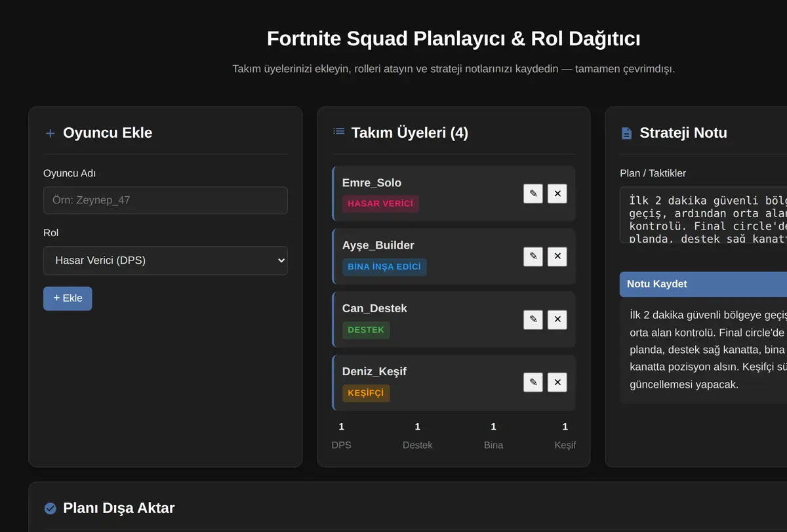Select the Deniz_Keşif player name
This screenshot has height=532, width=787.
(374, 371)
